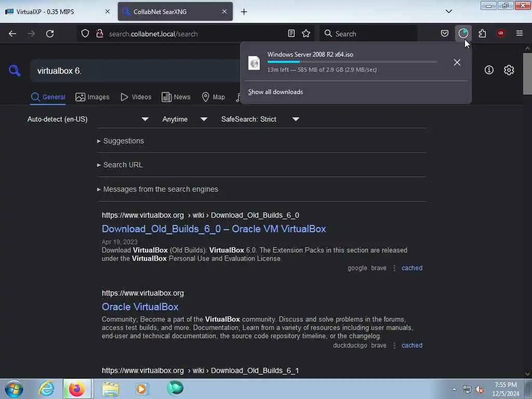Image resolution: width=532 pixels, height=399 pixels.
Task: Click the SearXNG magnifier logo
Action: pyautogui.click(x=15, y=71)
